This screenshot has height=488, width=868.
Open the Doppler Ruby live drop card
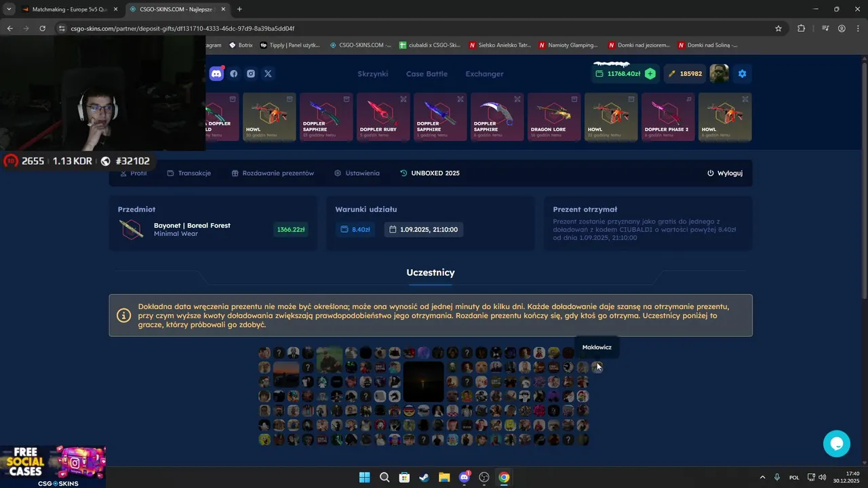pyautogui.click(x=383, y=117)
